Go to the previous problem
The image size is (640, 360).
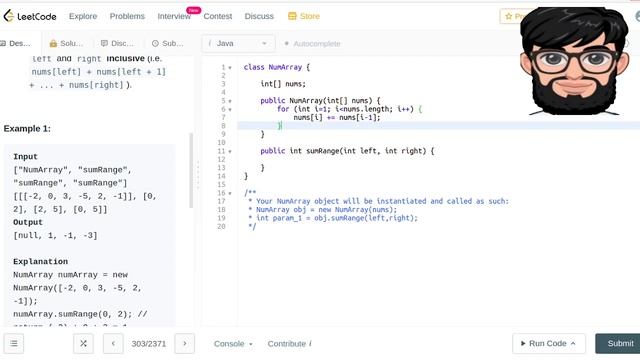[113, 344]
